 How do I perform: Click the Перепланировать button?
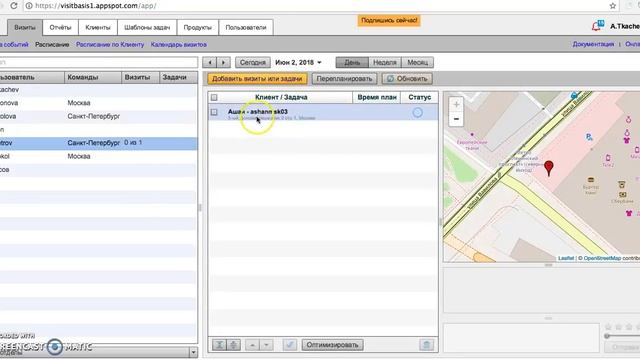click(344, 79)
